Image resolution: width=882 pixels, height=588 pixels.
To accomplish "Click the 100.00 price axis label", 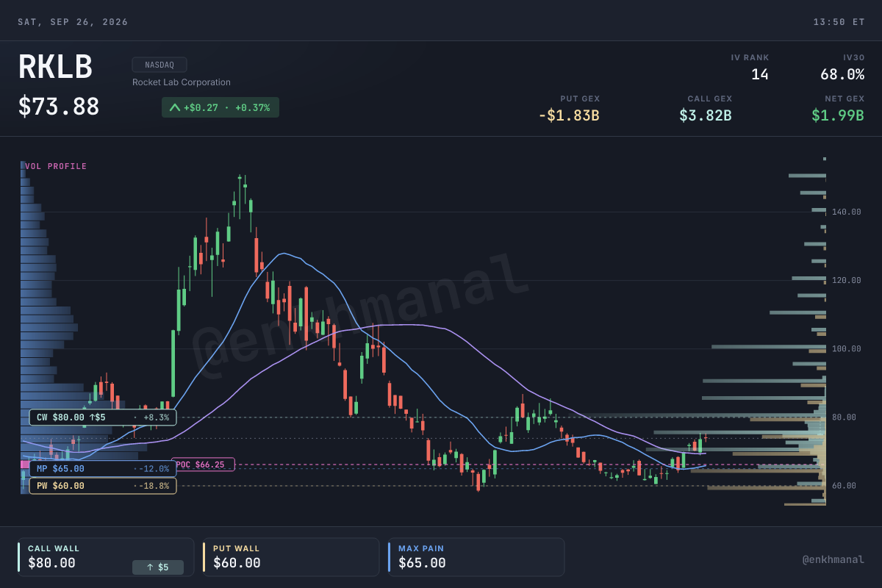I will coord(847,348).
